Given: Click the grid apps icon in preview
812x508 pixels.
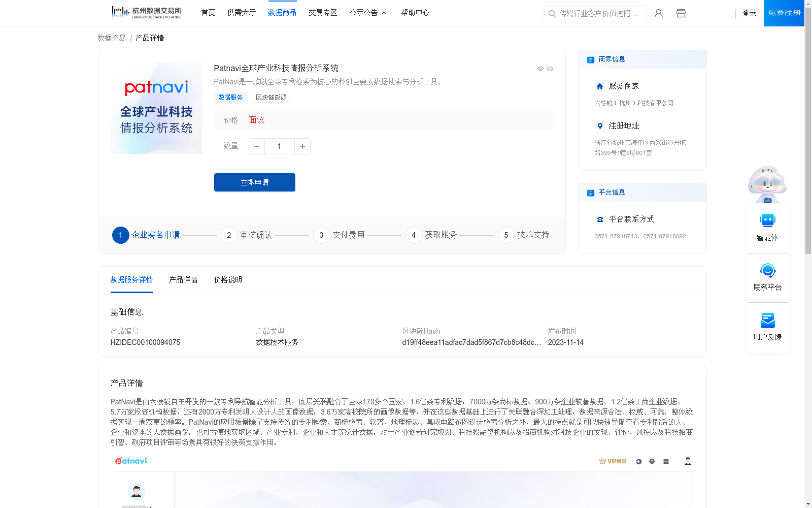Looking at the screenshot, I should (666, 461).
